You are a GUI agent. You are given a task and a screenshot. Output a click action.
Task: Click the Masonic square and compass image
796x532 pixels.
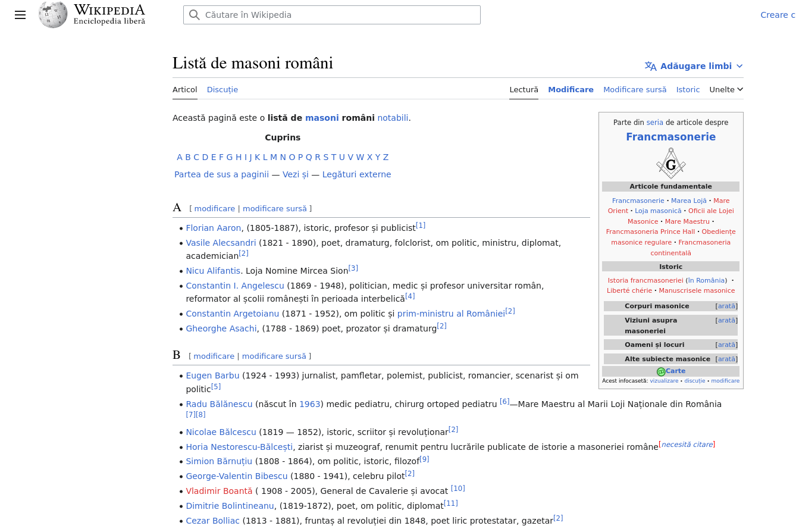point(671,163)
